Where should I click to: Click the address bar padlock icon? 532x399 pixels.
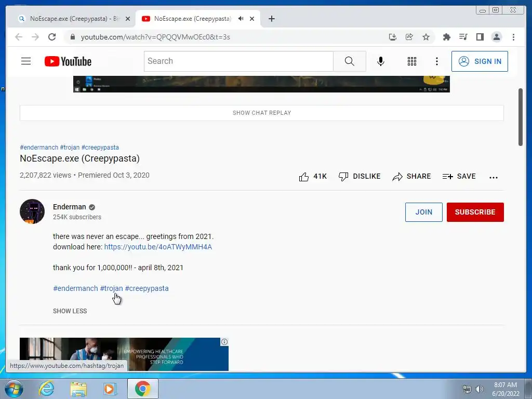coord(72,37)
